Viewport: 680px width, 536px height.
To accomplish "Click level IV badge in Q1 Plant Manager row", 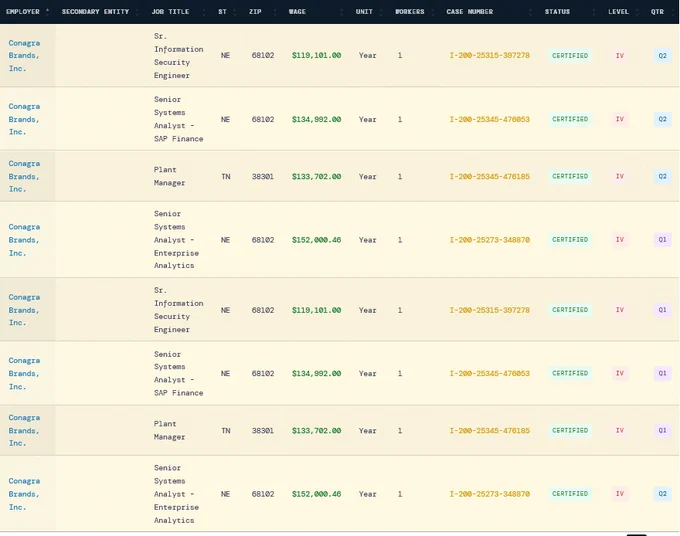I will (x=620, y=430).
